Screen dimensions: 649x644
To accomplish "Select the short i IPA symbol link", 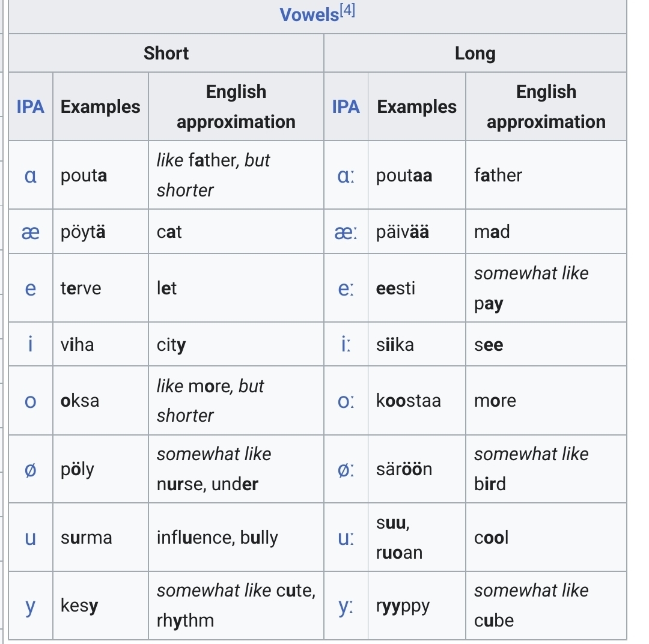I will [x=30, y=344].
